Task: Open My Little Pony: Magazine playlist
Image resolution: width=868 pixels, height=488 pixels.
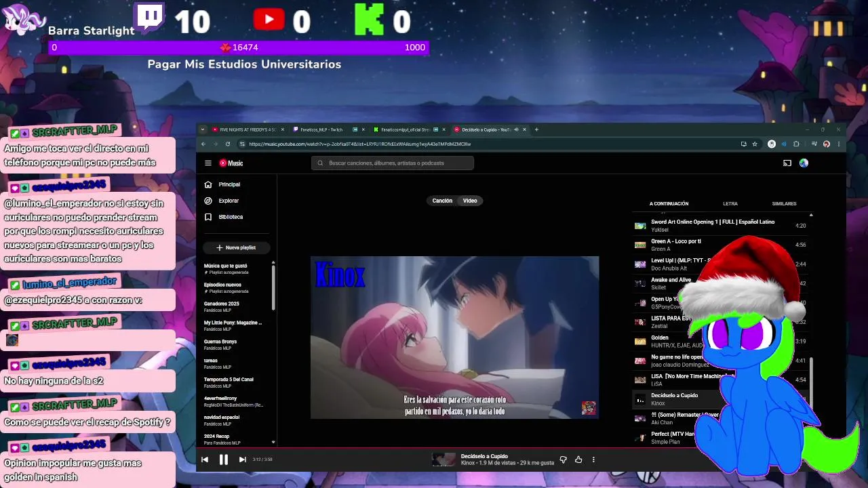Action: click(x=235, y=326)
